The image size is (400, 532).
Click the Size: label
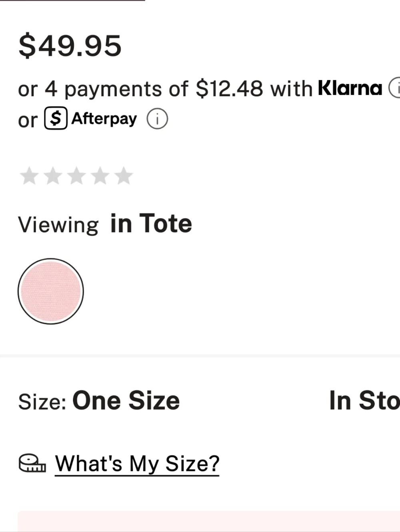pyautogui.click(x=42, y=402)
